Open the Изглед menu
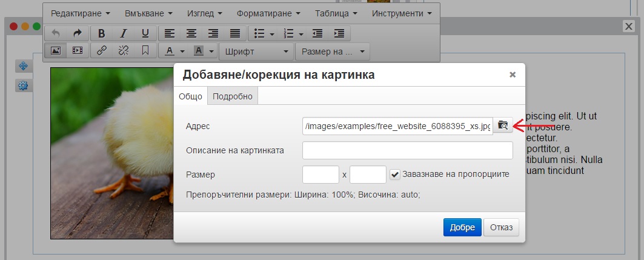Screen dimensions: 644x260 (205, 13)
